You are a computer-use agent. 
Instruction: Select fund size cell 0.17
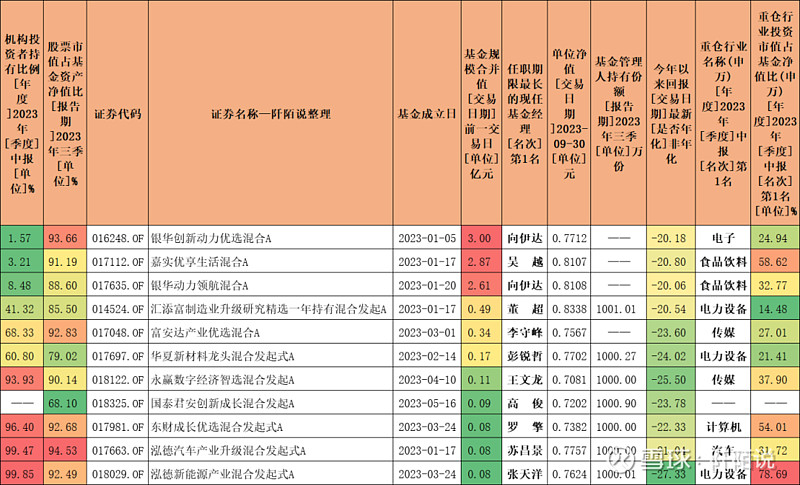(x=481, y=356)
